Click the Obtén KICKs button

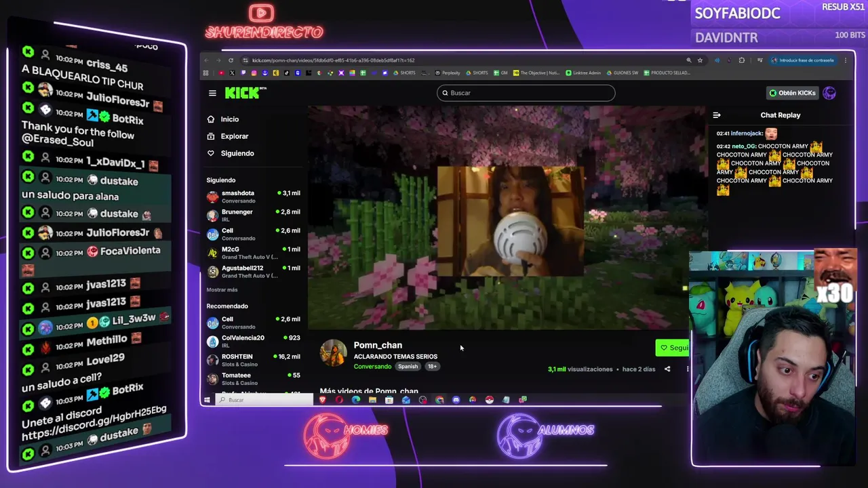[792, 93]
